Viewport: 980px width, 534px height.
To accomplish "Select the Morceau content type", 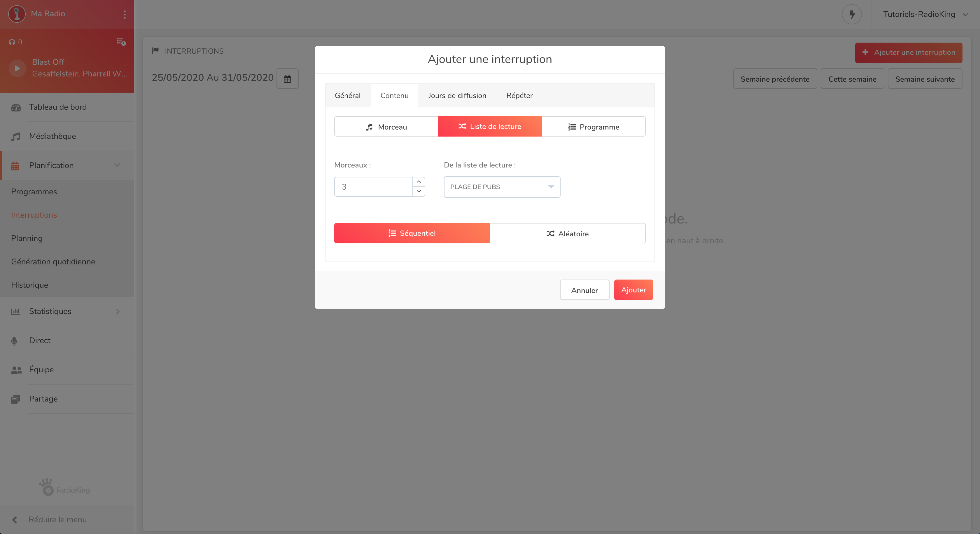I will tap(386, 127).
